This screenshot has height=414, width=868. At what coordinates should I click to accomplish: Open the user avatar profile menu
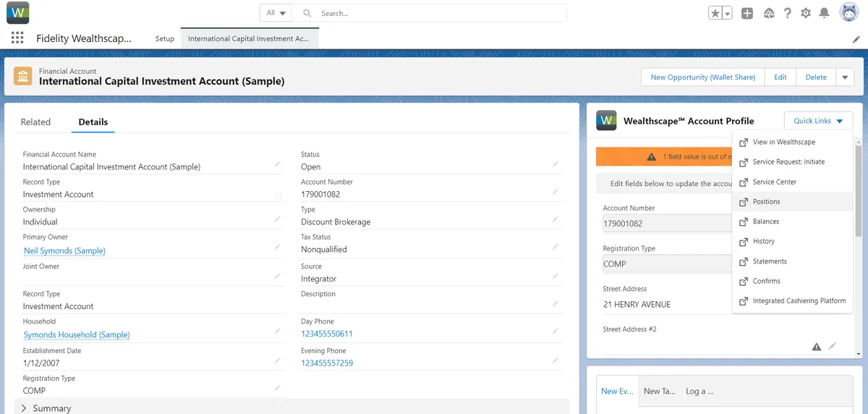849,13
